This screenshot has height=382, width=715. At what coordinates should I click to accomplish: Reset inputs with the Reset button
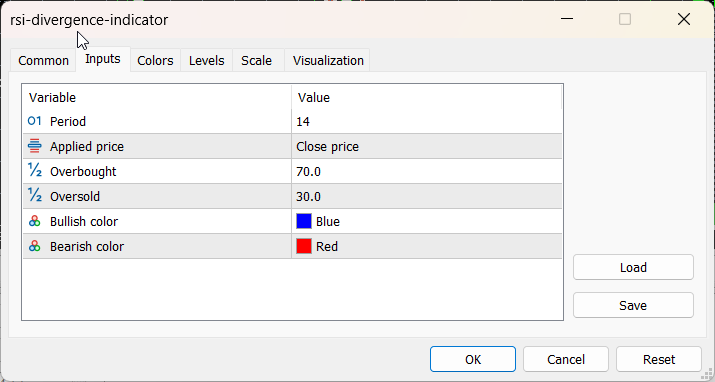pos(659,360)
